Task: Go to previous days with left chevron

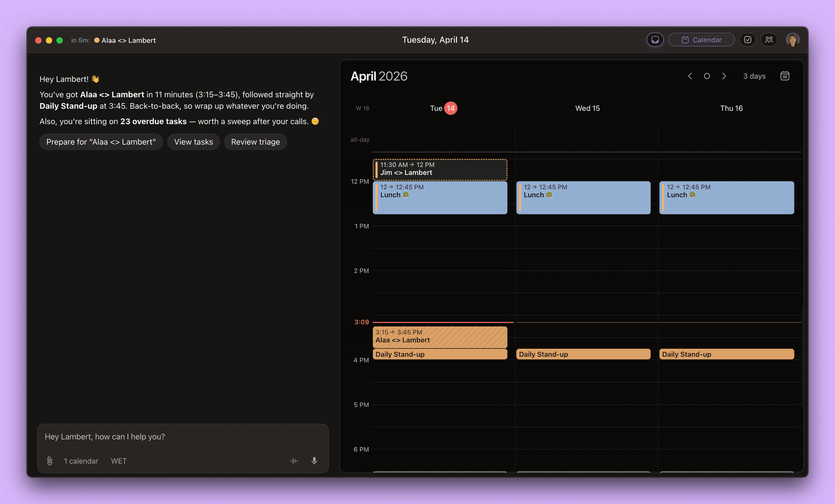Action: 690,76
